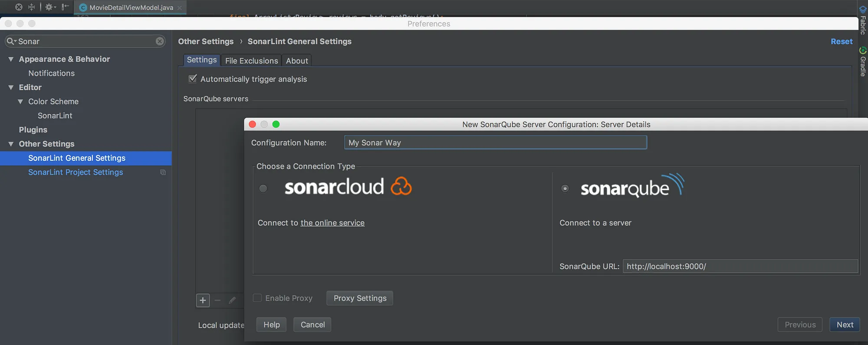Click the add server plus icon
The image size is (868, 345).
coord(203,300)
